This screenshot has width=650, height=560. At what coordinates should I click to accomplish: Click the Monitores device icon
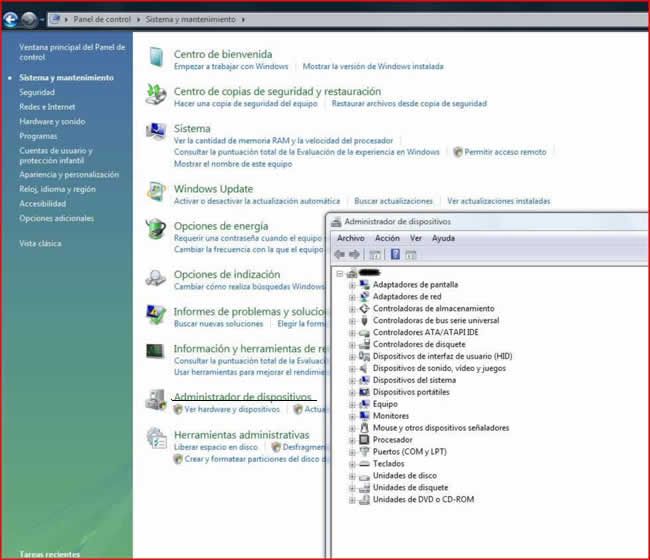[x=364, y=416]
